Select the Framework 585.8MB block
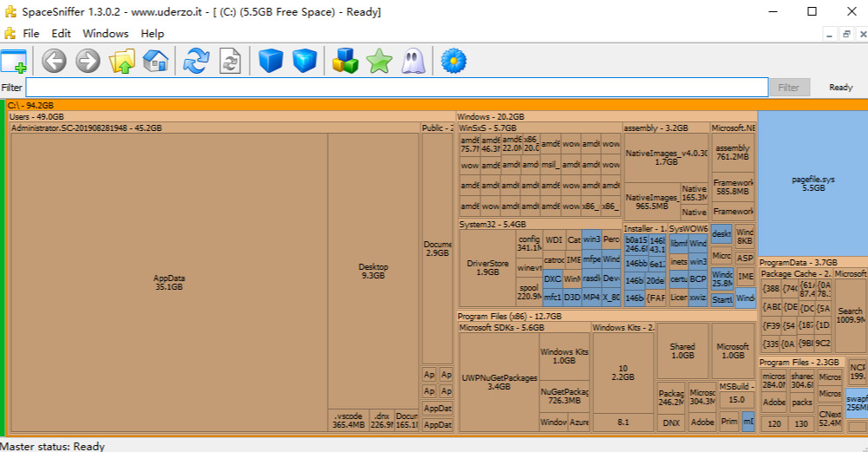Image resolution: width=868 pixels, height=452 pixels. 733,187
